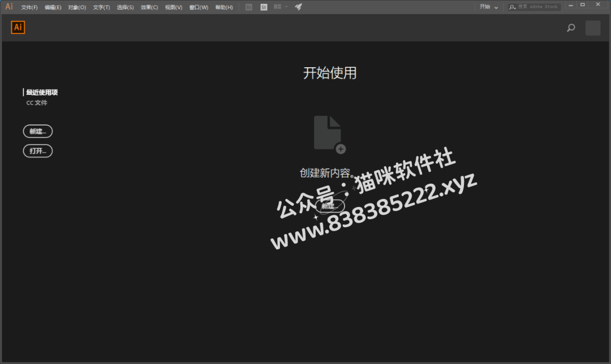Open the profile square beside the magnifier
The width and height of the screenshot is (611, 364).
[593, 28]
